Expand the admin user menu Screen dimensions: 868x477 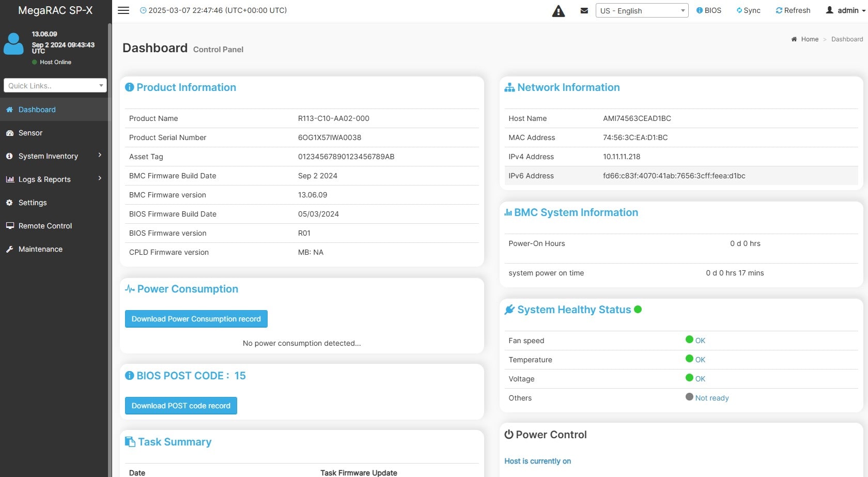[x=846, y=10]
